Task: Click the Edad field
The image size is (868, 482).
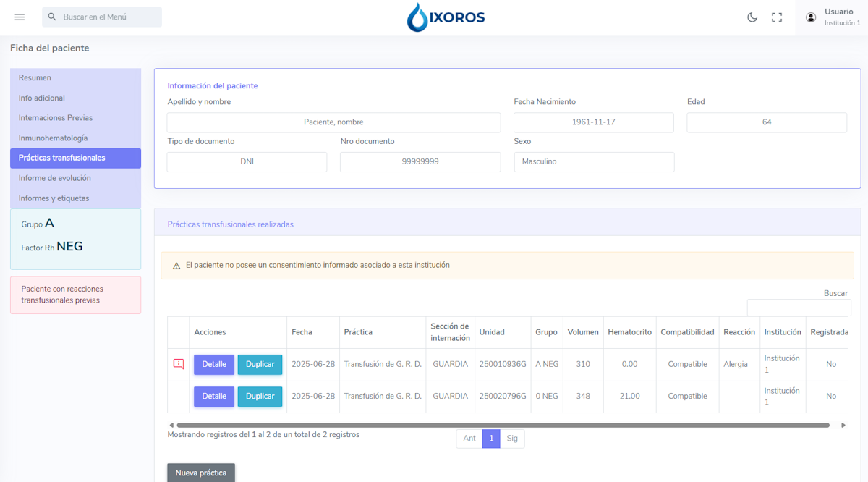Action: tap(767, 122)
